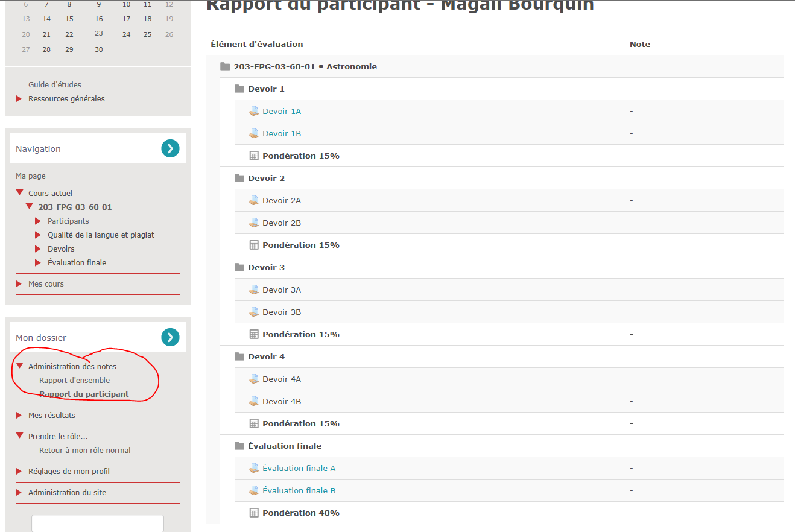Open Rapport d'ensemble in Mon dossier
The width and height of the screenshot is (795, 532).
(75, 381)
